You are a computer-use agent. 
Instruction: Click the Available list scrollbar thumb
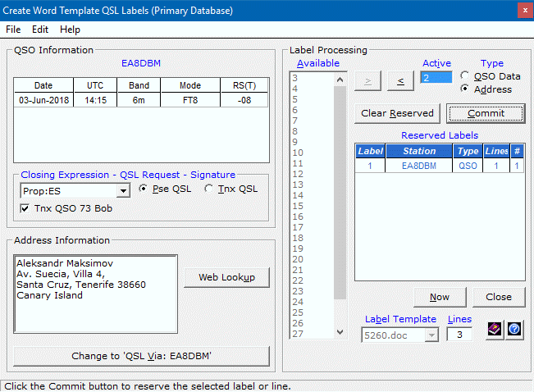(340, 193)
